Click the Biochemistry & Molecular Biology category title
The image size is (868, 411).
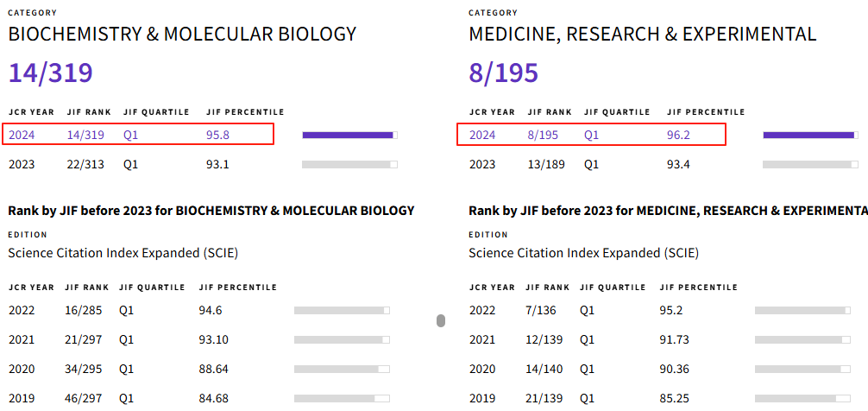[182, 35]
